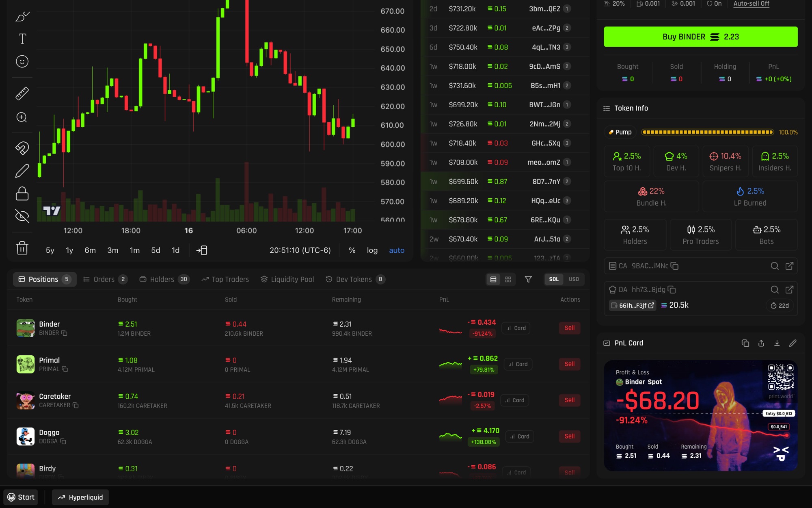Switch to the Positions tab
The width and height of the screenshot is (812, 508).
point(45,279)
